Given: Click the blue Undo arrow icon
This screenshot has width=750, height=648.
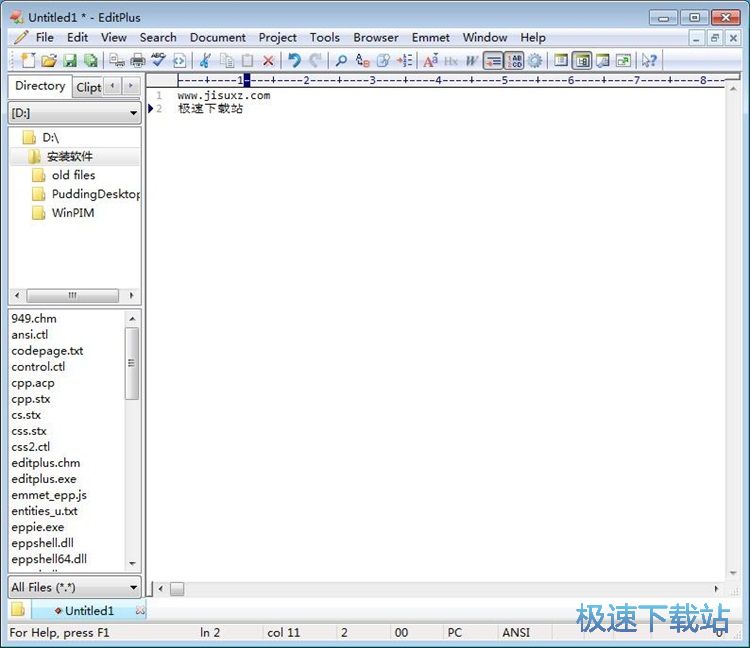Looking at the screenshot, I should [x=294, y=61].
